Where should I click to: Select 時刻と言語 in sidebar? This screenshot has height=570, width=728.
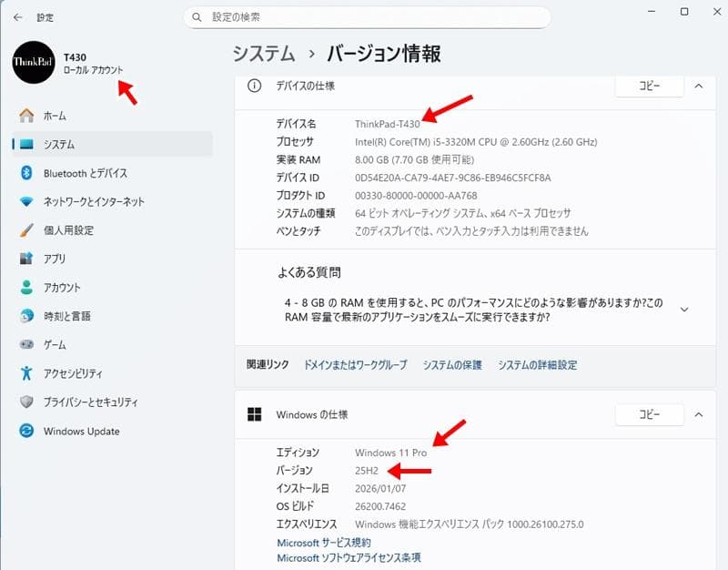coord(66,316)
